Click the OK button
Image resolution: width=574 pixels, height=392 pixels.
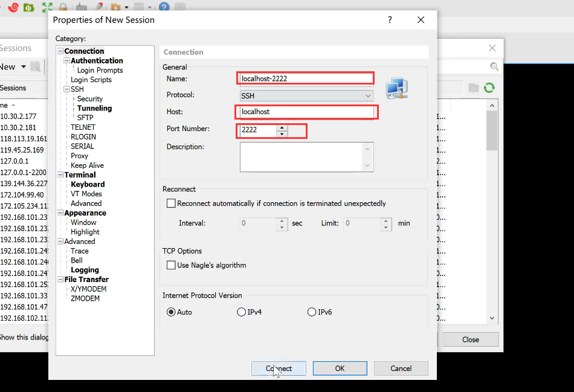point(340,368)
